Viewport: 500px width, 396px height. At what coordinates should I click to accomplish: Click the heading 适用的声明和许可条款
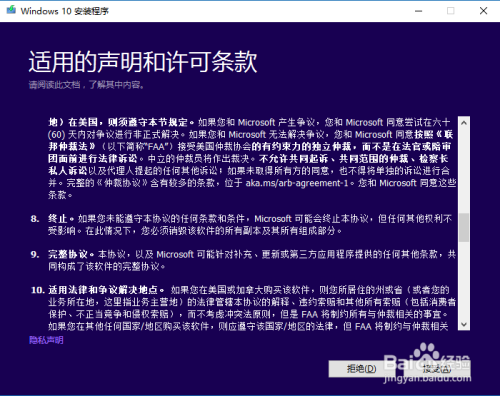(x=143, y=62)
